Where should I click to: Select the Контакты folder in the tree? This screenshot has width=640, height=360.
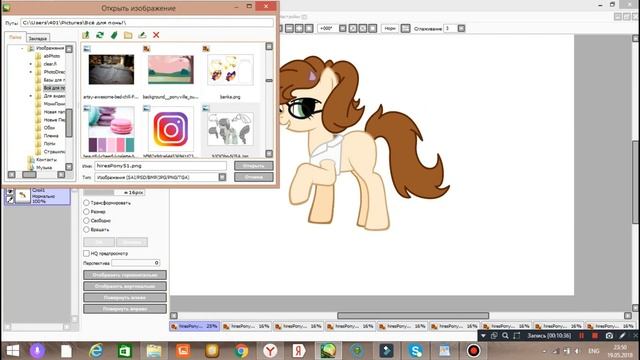tap(46, 160)
